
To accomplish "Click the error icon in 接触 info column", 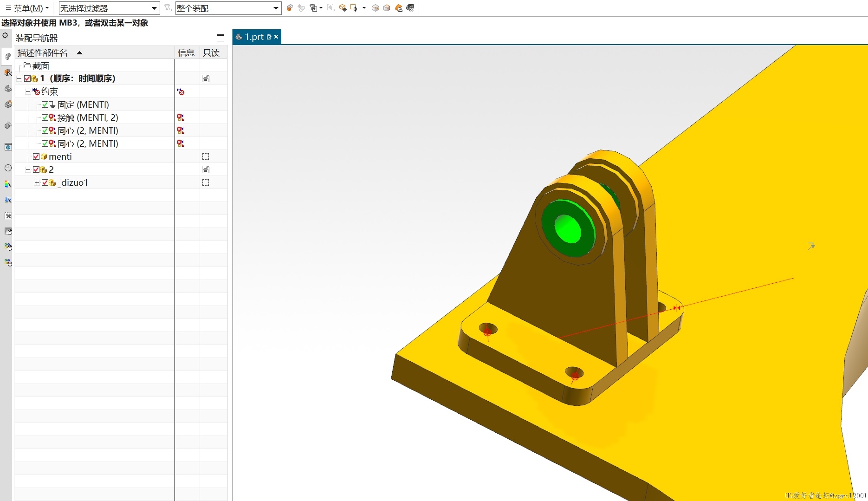I will [x=181, y=117].
